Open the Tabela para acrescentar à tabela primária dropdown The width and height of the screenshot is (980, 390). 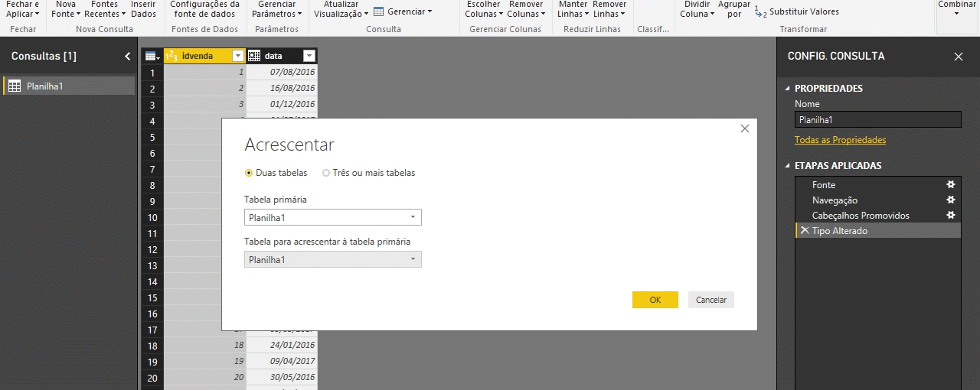(333, 259)
